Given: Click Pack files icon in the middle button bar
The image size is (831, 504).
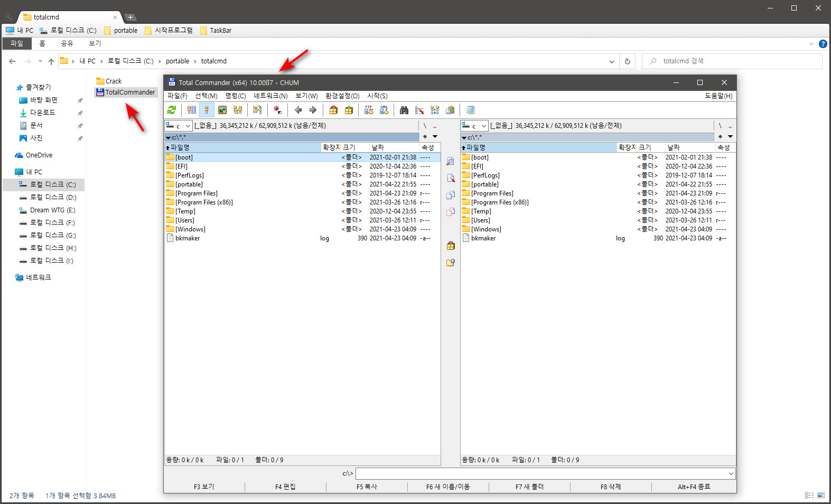Looking at the screenshot, I should [451, 246].
